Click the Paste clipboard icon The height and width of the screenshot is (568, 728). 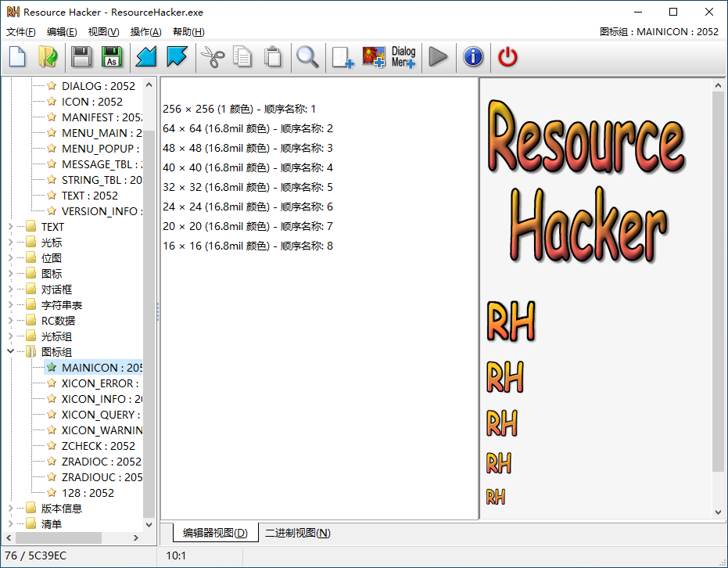[x=273, y=57]
